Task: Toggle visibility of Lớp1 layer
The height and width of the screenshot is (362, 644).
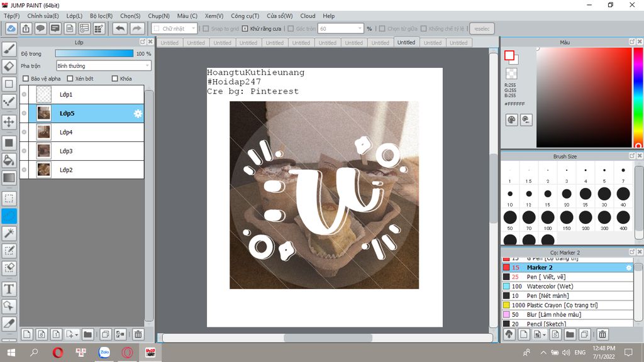Action: tap(25, 94)
